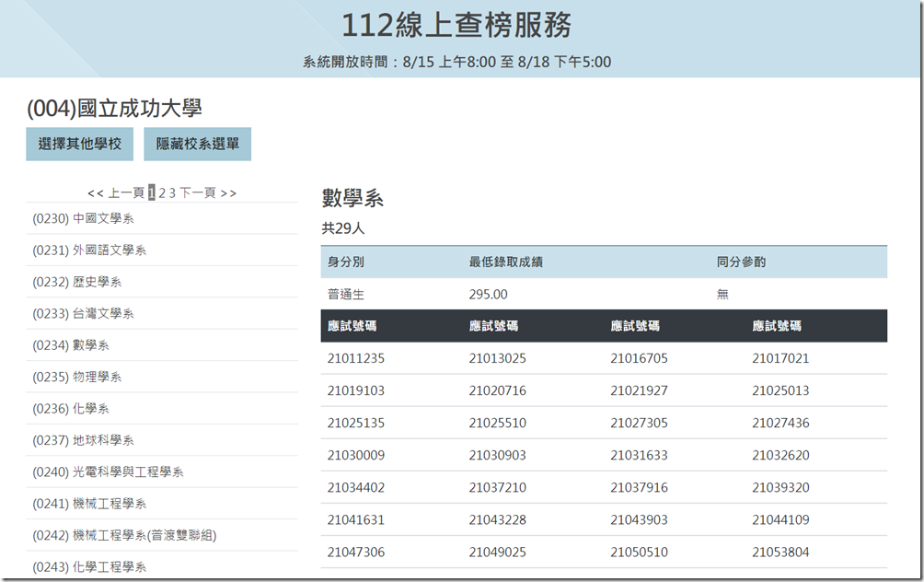924x582 pixels.
Task: Click the 選擇其他學校 button
Action: pos(79,145)
